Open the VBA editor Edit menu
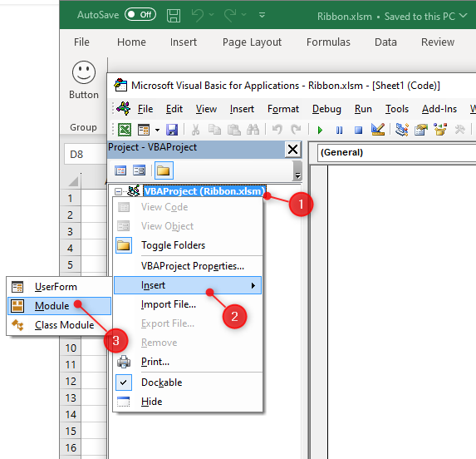476x459 pixels. pos(174,109)
